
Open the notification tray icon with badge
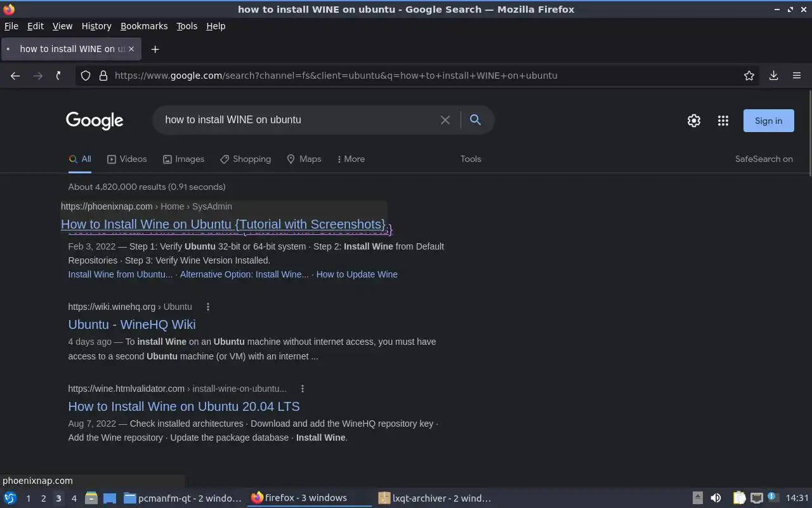[773, 498]
